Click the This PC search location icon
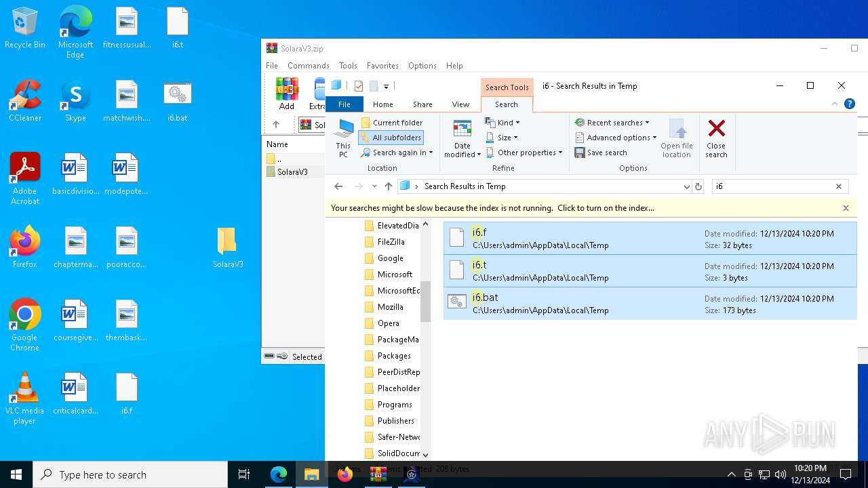 coord(344,138)
